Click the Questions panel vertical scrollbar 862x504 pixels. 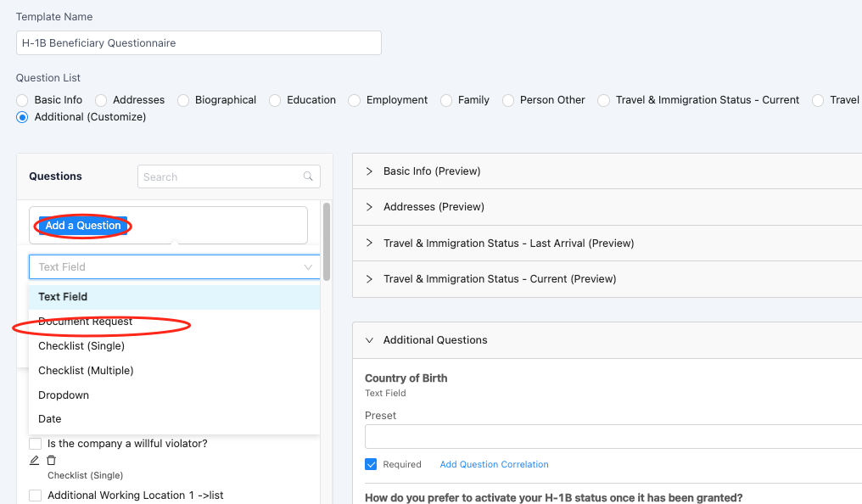click(x=327, y=242)
